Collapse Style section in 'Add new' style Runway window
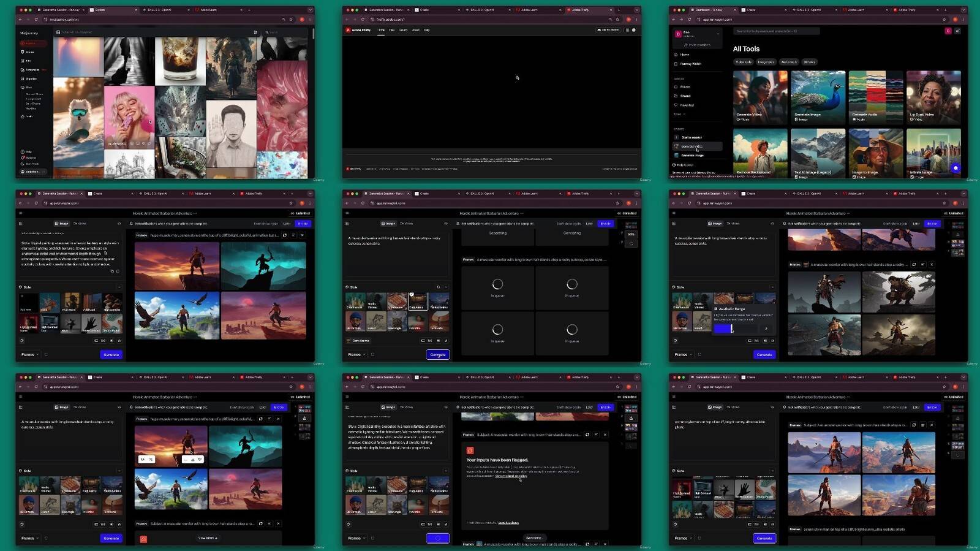This screenshot has height=551, width=980. (119, 287)
